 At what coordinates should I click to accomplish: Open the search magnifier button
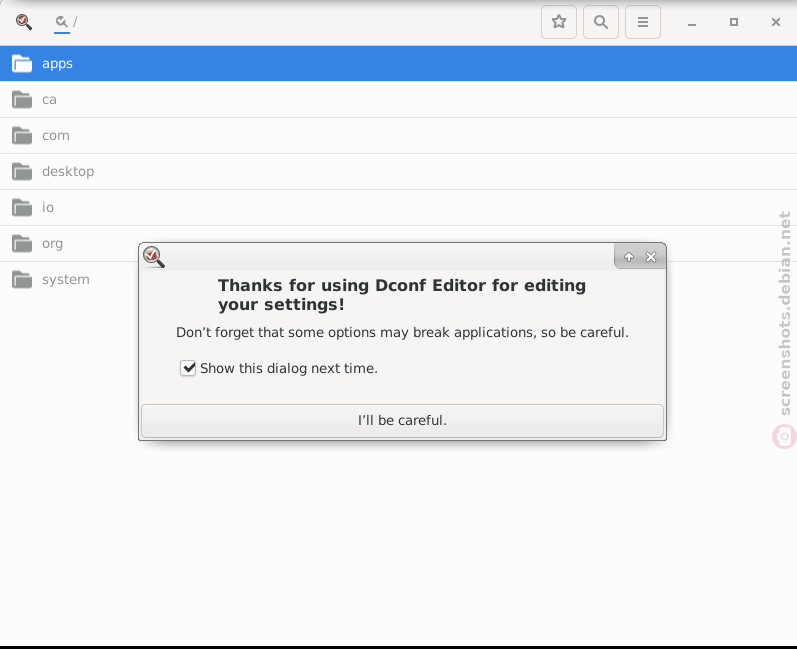point(600,22)
